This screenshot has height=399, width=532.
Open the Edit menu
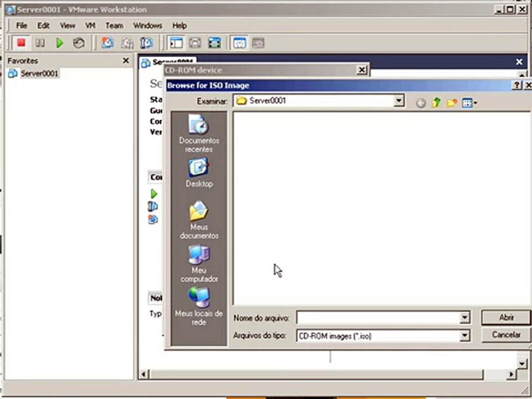pos(43,25)
